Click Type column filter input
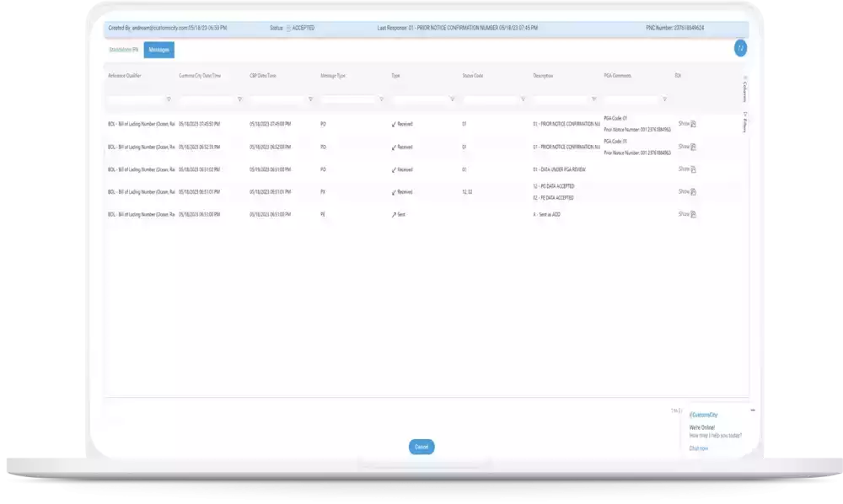The height and width of the screenshot is (504, 843). pos(419,99)
